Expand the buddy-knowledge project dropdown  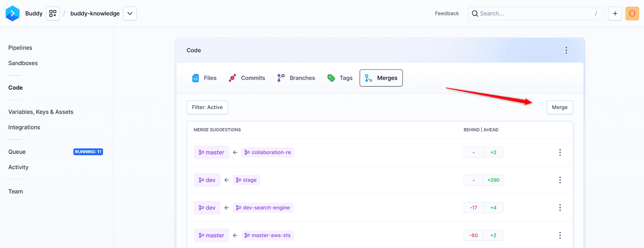pyautogui.click(x=130, y=13)
